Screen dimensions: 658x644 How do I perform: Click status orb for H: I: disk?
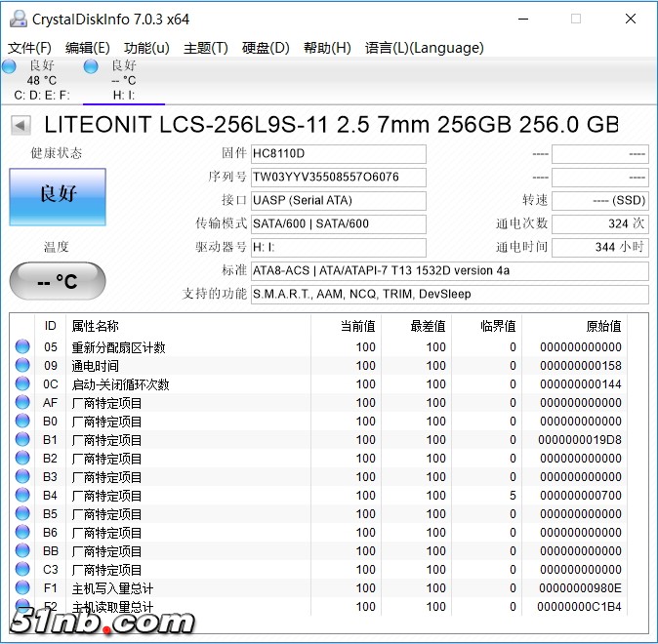coord(91,66)
